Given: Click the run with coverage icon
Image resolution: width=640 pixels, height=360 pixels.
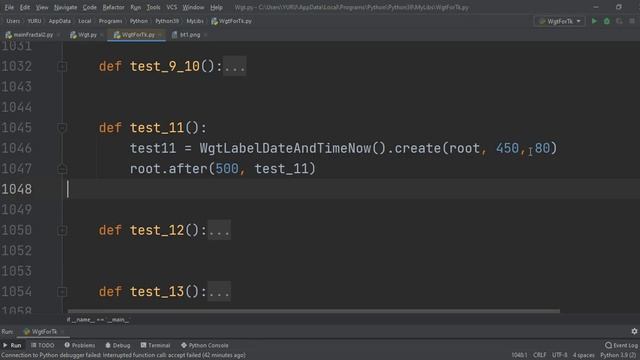Looking at the screenshot, I should [619, 21].
